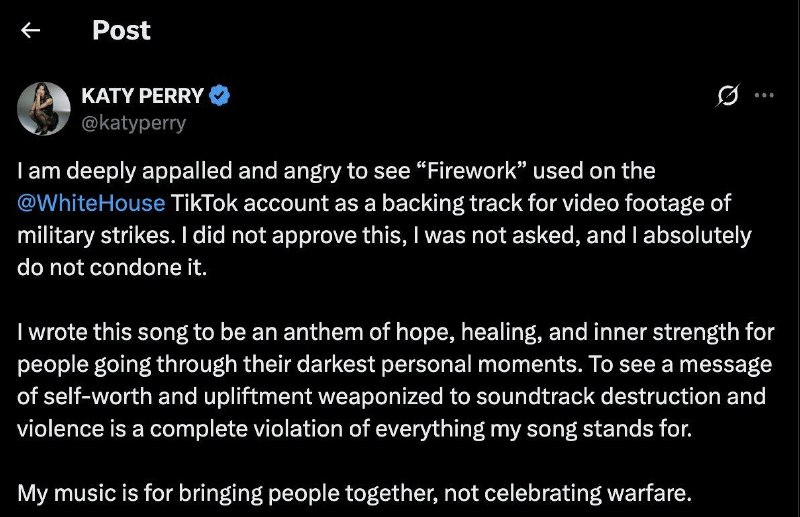800x517 pixels.
Task: Click the line starting "violence is a complete"
Action: pos(355,429)
